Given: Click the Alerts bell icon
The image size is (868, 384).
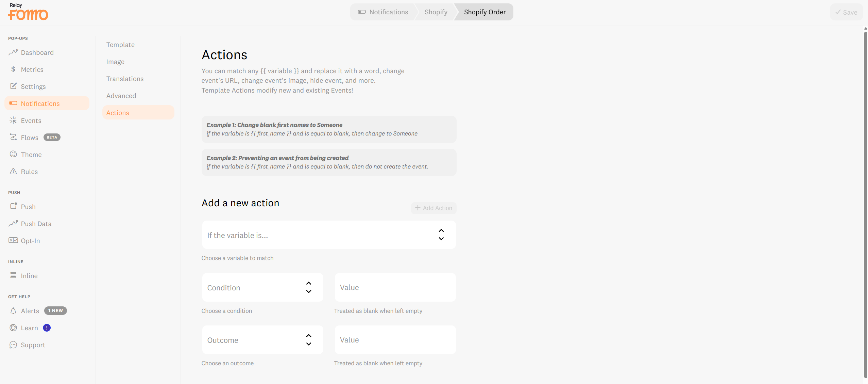Looking at the screenshot, I should 13,311.
